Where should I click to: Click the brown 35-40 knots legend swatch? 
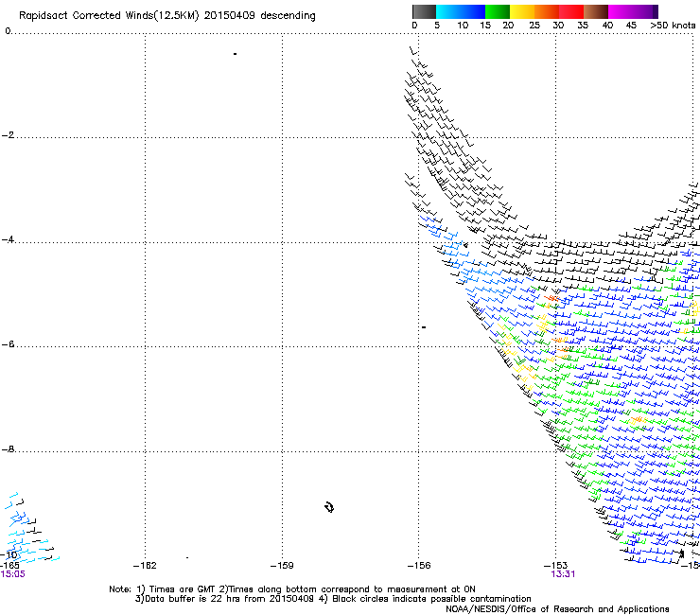[596, 11]
